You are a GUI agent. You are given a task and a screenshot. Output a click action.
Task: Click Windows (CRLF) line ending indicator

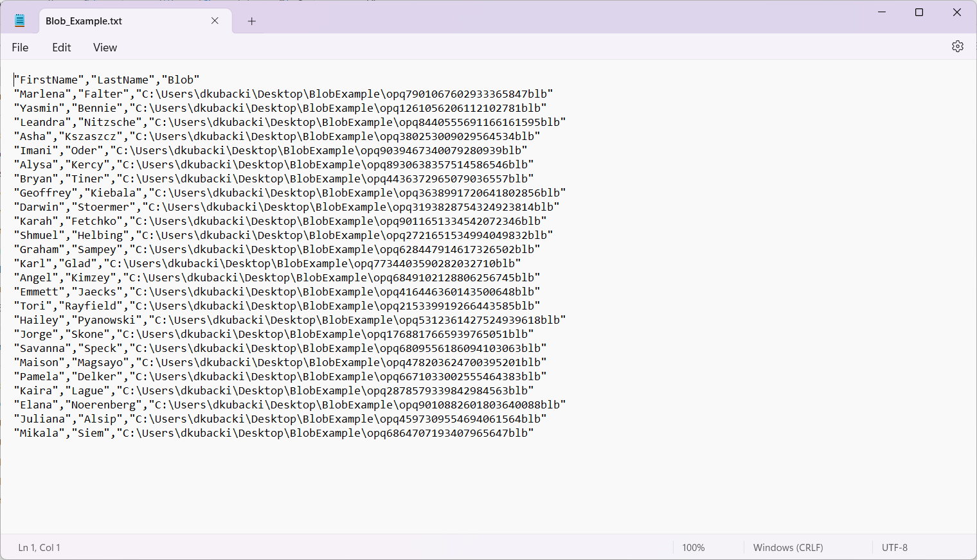[788, 548]
